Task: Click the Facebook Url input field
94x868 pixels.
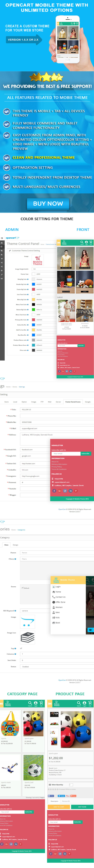Action: coord(35,450)
